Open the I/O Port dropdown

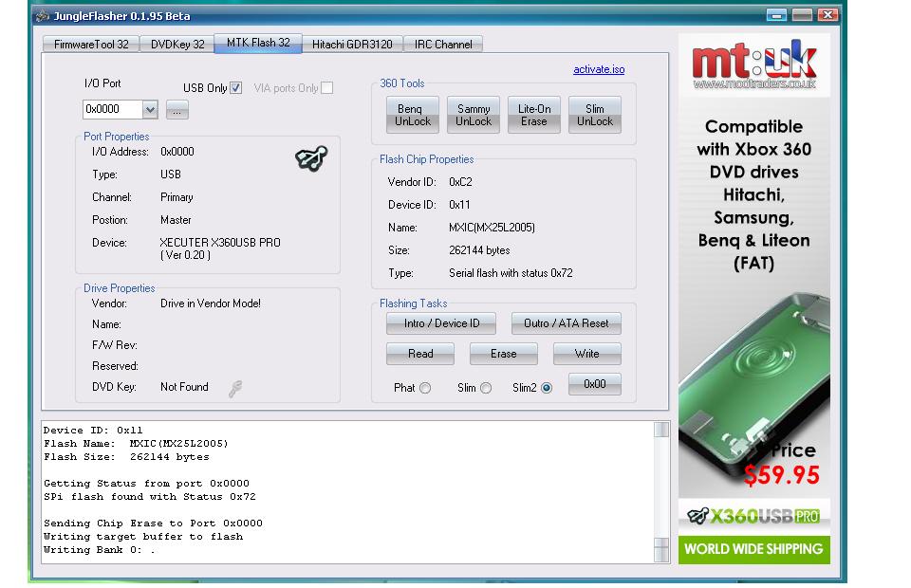(150, 109)
